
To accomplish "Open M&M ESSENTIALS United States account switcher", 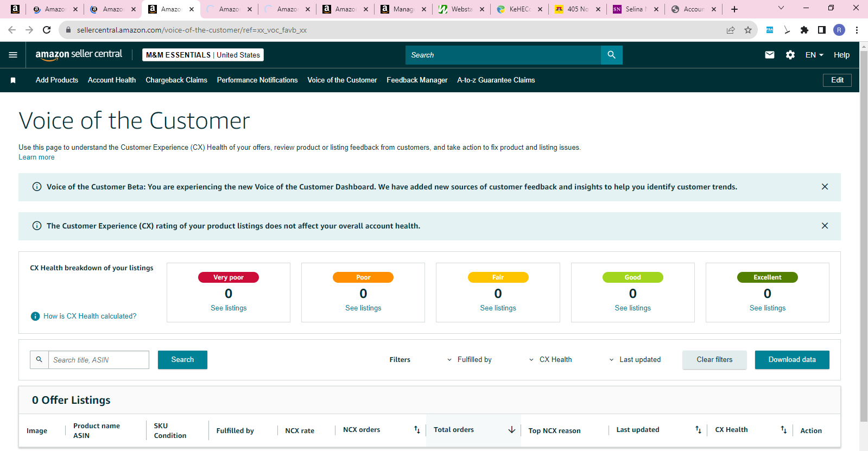I will pyautogui.click(x=203, y=55).
